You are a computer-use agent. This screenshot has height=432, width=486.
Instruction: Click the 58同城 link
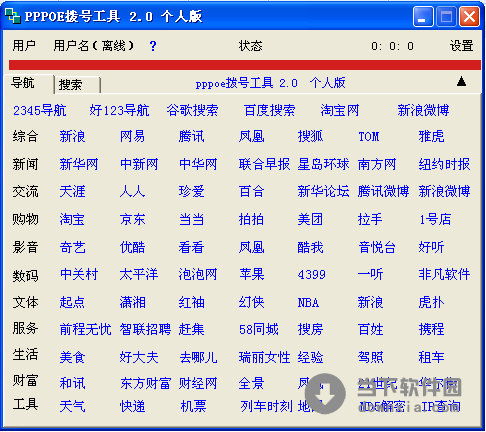tap(259, 330)
